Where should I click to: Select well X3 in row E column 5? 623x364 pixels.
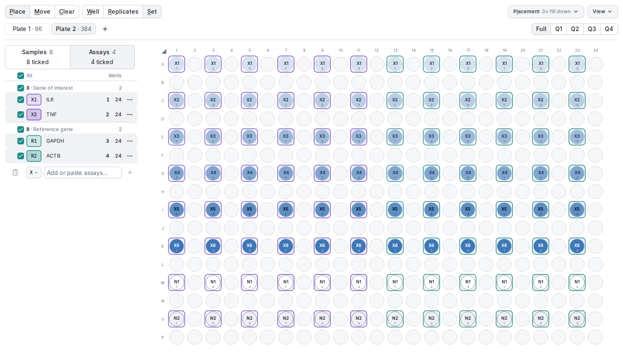(249, 137)
